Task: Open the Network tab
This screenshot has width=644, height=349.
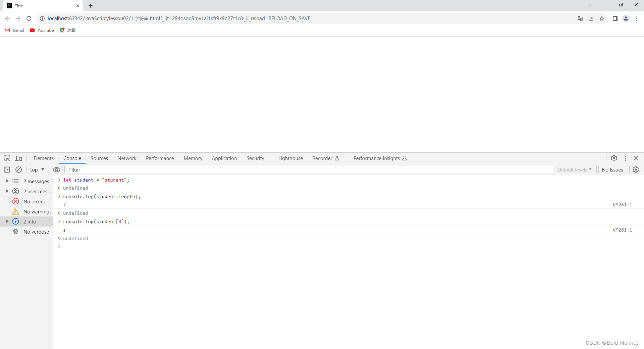Action: (x=127, y=158)
